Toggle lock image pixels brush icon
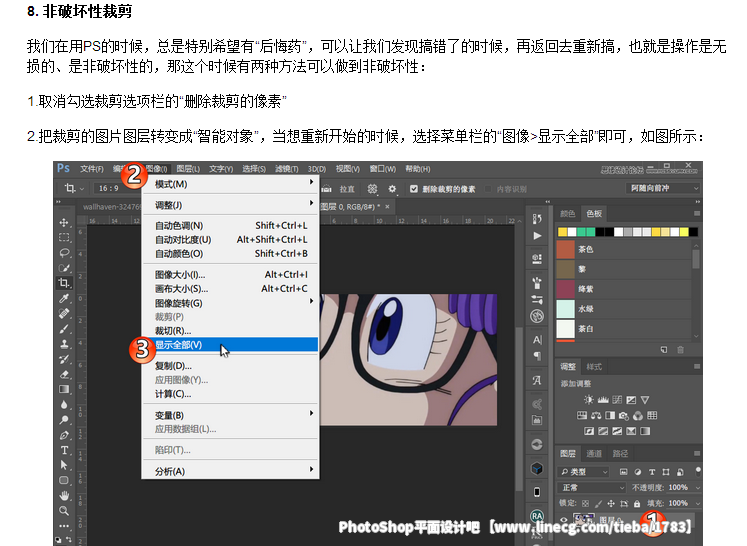 [x=598, y=503]
